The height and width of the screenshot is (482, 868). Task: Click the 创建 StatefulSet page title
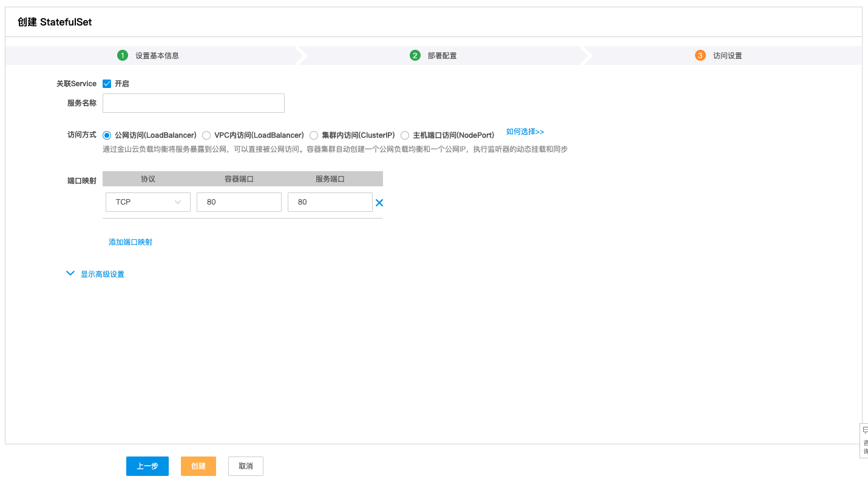point(55,22)
